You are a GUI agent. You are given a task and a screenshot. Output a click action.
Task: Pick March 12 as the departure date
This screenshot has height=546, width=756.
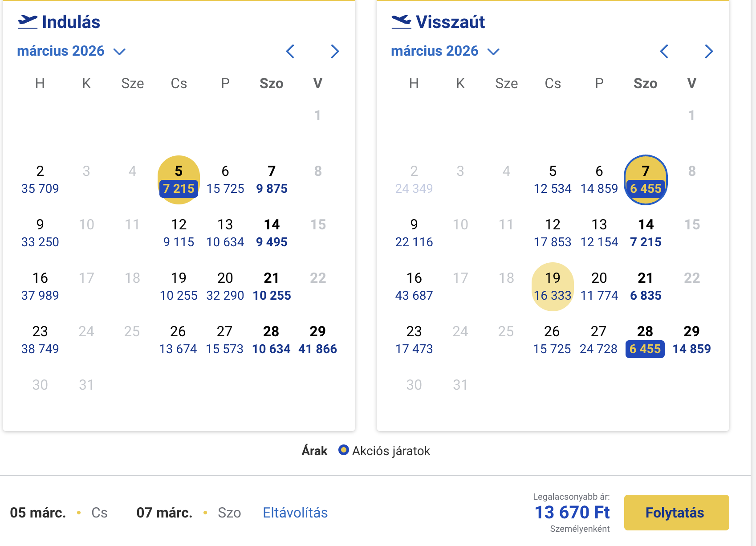[179, 232]
